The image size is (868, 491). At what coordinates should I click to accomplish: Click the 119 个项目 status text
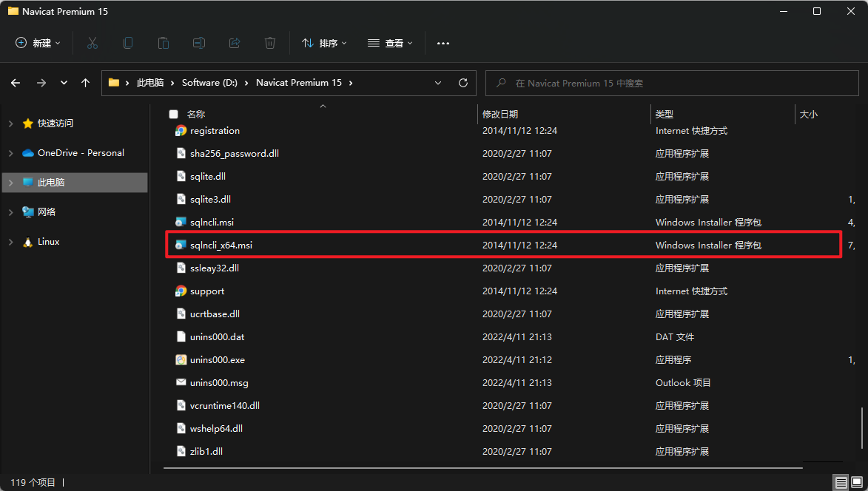click(x=33, y=483)
